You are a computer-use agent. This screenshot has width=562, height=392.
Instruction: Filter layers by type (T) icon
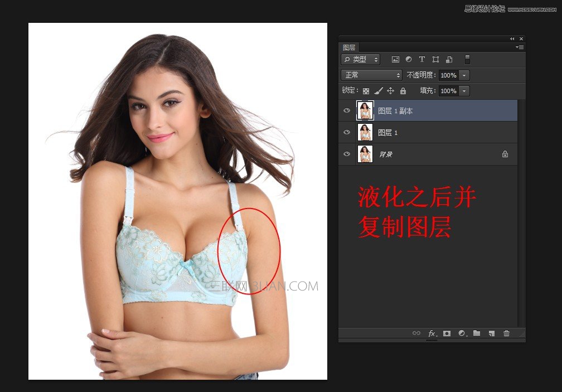pos(422,59)
